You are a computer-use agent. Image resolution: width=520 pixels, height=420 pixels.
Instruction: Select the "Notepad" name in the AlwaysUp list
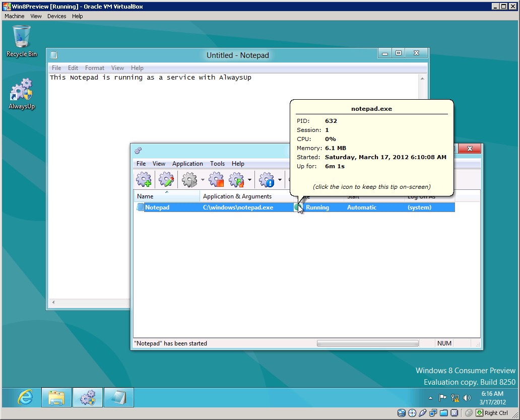pos(157,207)
